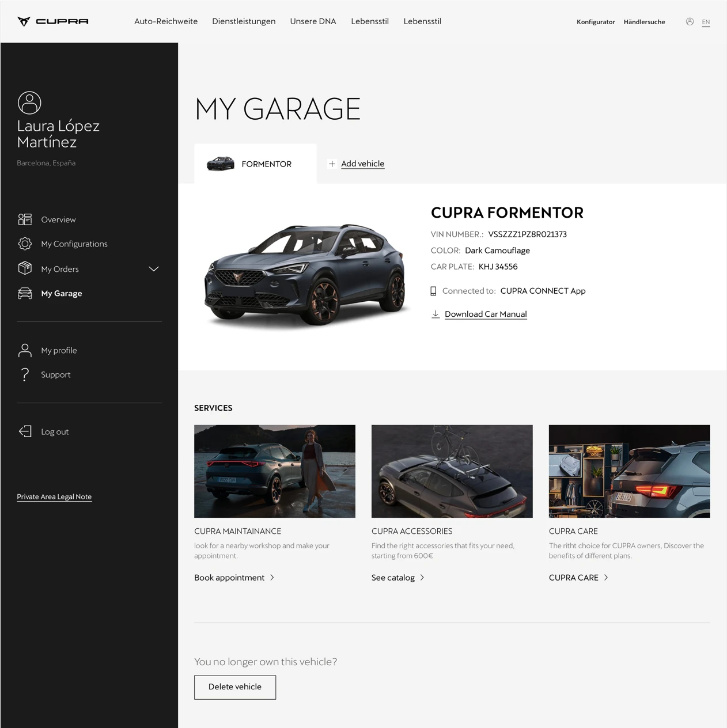This screenshot has height=728, width=727.
Task: Open Dienstleistungen menu
Action: 244,21
